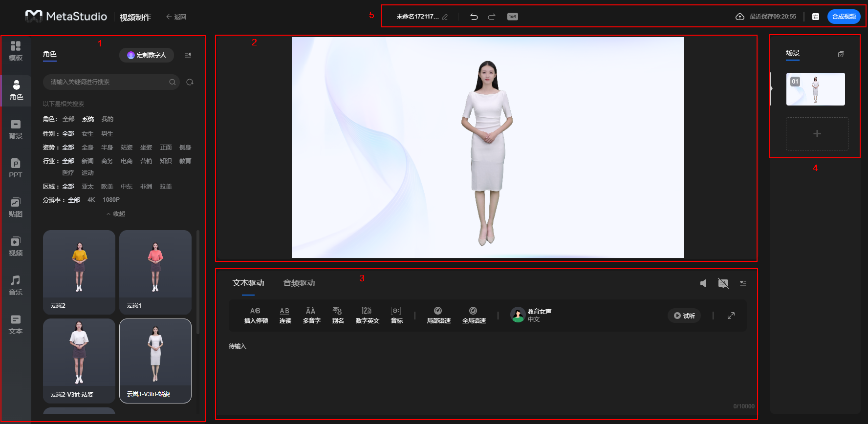Filter 性别 by 男生
868x424 pixels.
[107, 134]
